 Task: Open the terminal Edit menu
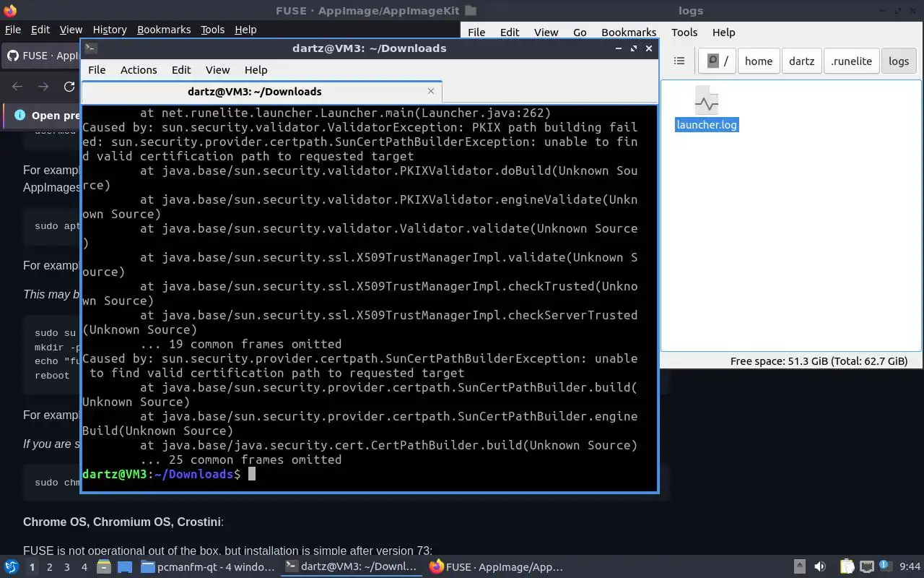click(x=181, y=69)
